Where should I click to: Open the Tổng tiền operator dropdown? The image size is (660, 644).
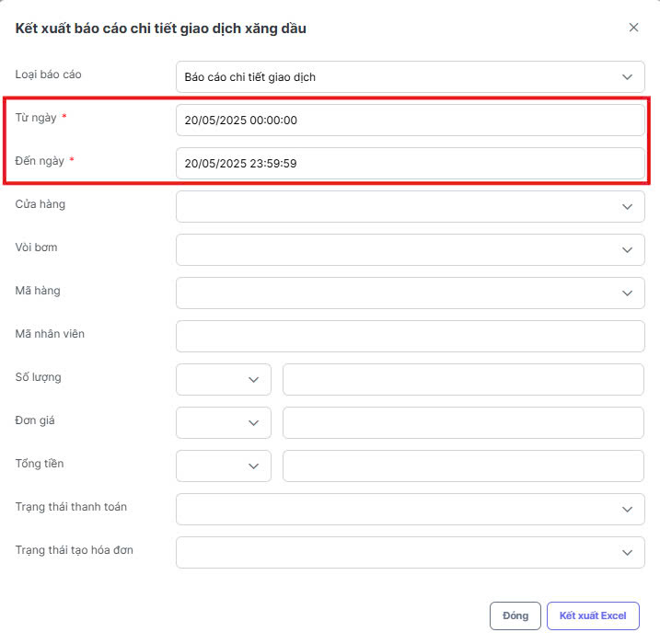224,466
